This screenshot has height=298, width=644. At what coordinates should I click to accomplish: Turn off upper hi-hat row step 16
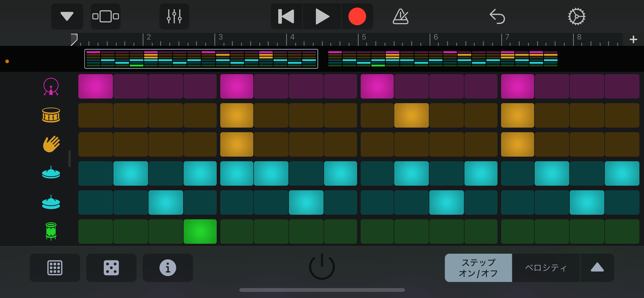pyautogui.click(x=622, y=173)
